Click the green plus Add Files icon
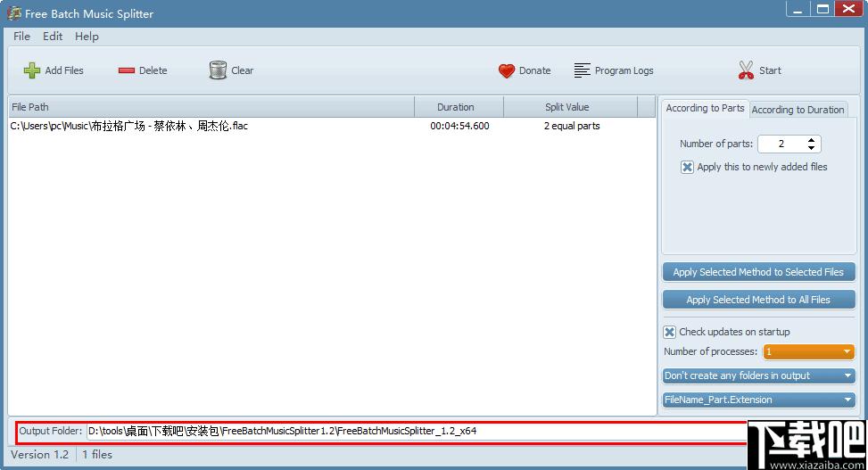This screenshot has height=470, width=868. pyautogui.click(x=32, y=70)
